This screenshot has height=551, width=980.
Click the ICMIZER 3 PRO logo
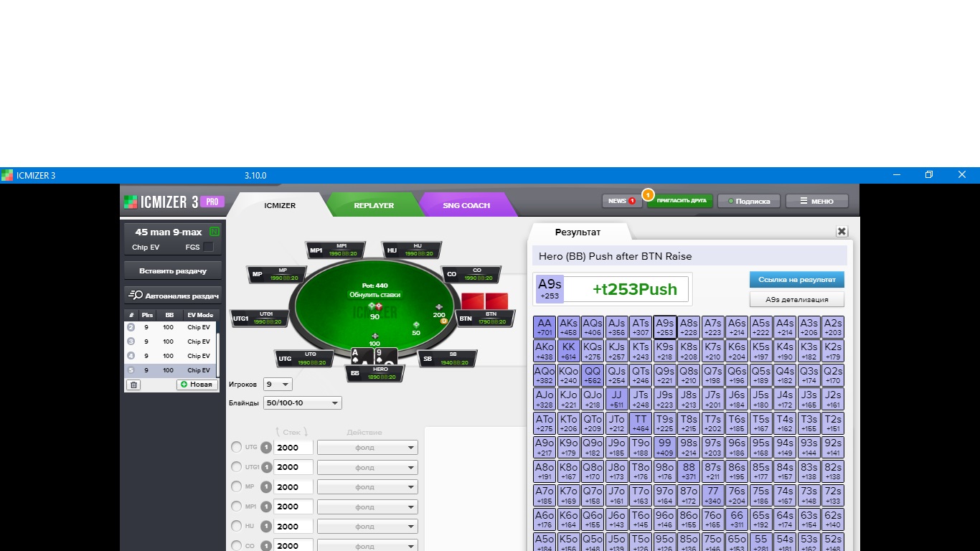(x=174, y=202)
